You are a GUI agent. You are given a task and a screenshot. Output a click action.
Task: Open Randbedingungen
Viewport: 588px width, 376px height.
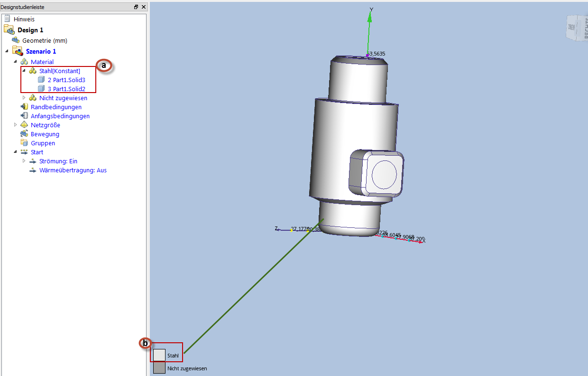point(56,107)
